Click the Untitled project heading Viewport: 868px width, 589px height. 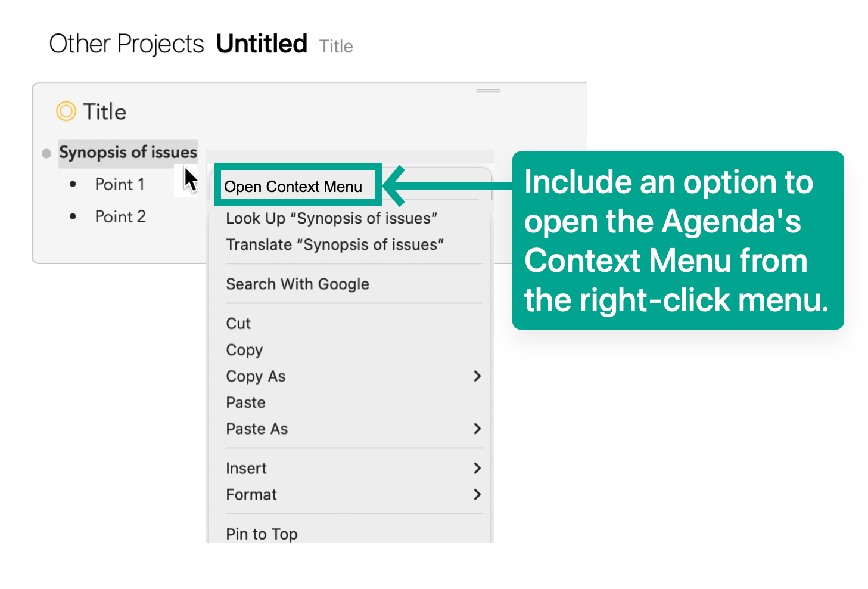[x=262, y=44]
